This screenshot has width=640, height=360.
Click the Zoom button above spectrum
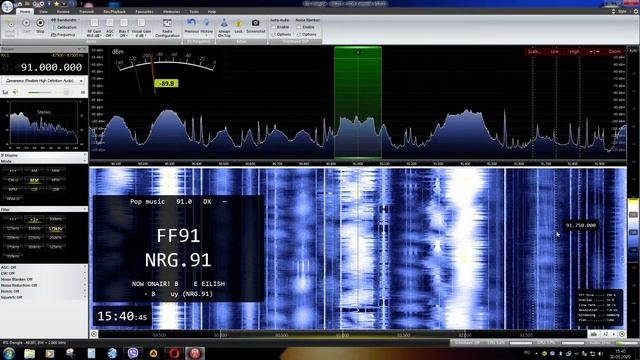click(614, 51)
